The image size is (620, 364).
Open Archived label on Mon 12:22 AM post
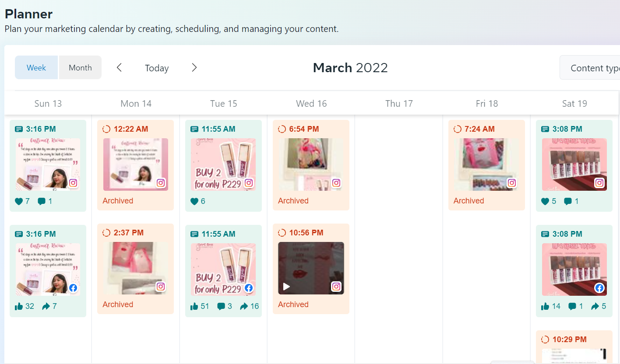click(x=118, y=201)
